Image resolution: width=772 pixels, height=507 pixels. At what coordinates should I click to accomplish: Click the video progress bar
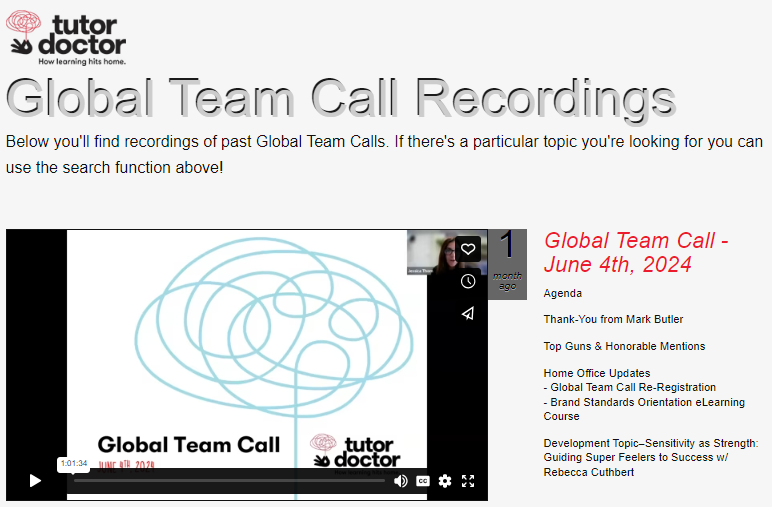[x=229, y=481]
